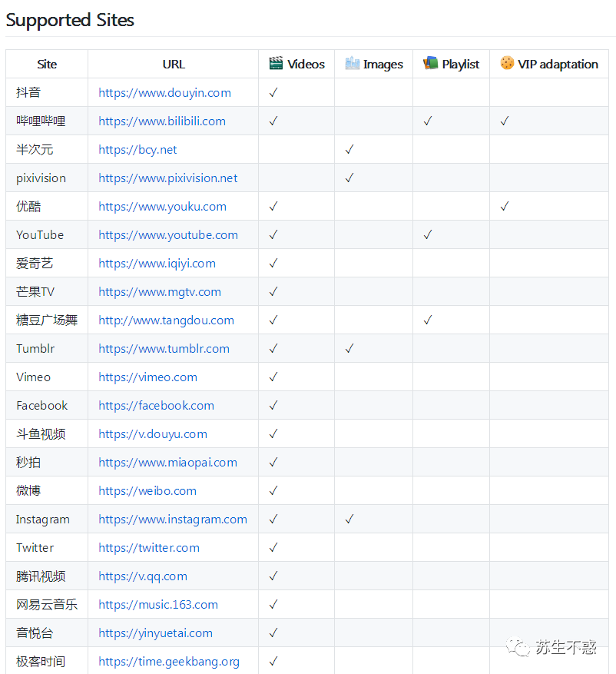Viewport: 616px width, 674px height.
Task: Open the https://www.instagram.com link
Action: click(173, 519)
